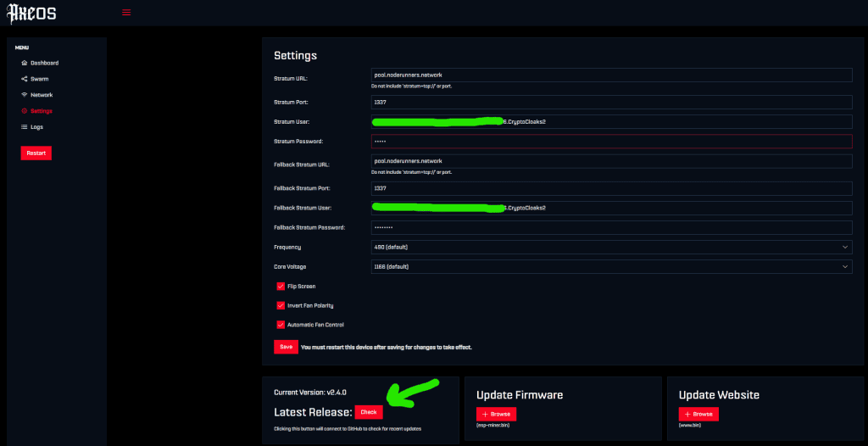The width and height of the screenshot is (868, 446).
Task: Click the (www.bin) hint text
Action: point(690,426)
